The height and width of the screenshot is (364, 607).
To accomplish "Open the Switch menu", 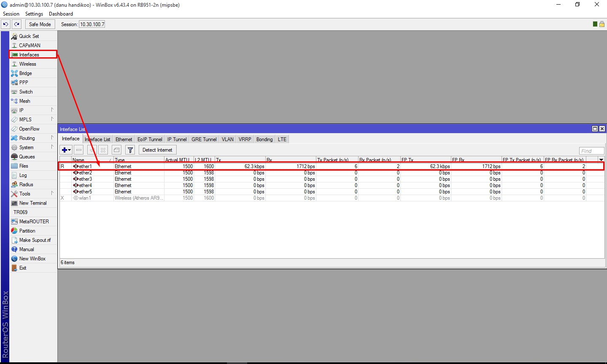I will (x=33, y=92).
